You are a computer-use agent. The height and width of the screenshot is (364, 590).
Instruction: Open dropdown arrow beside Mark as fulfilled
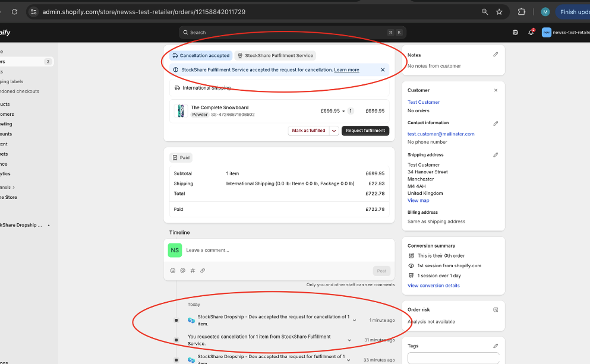(x=334, y=131)
